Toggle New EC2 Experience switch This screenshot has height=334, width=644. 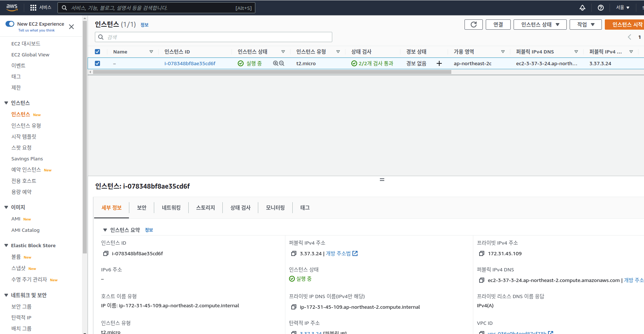point(10,24)
